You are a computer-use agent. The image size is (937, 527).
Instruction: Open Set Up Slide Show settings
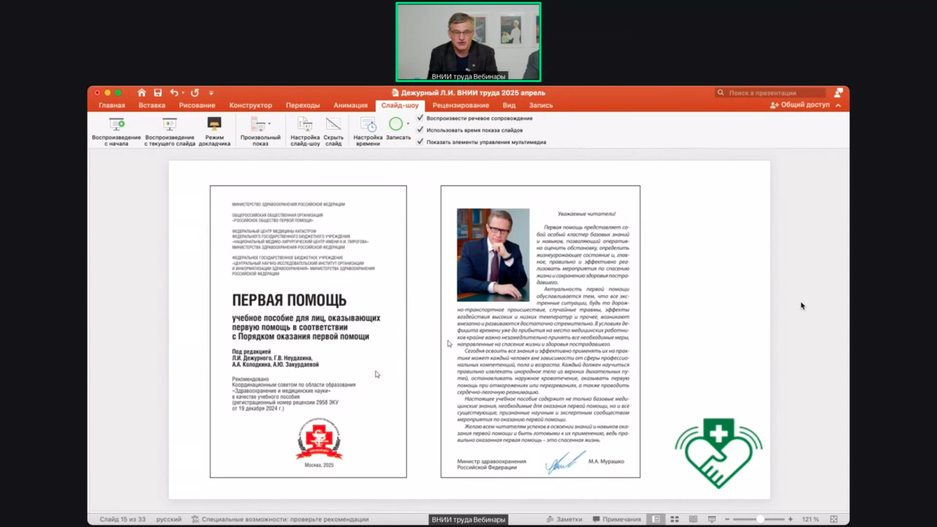(x=305, y=125)
